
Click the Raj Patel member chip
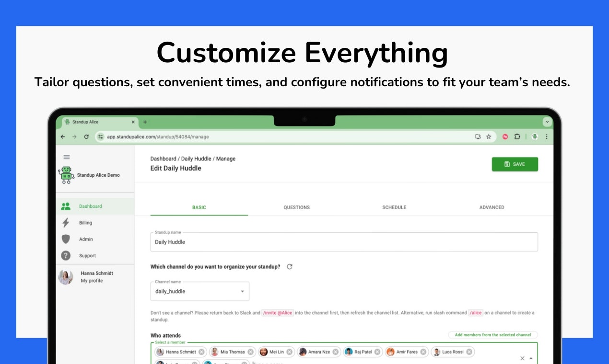point(363,352)
